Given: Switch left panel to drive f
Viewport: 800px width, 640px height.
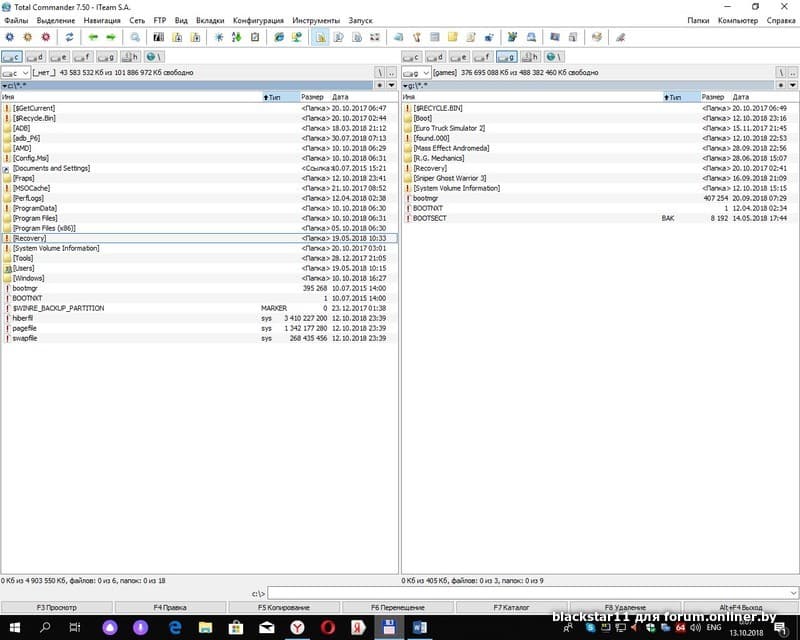Looking at the screenshot, I should 84,57.
